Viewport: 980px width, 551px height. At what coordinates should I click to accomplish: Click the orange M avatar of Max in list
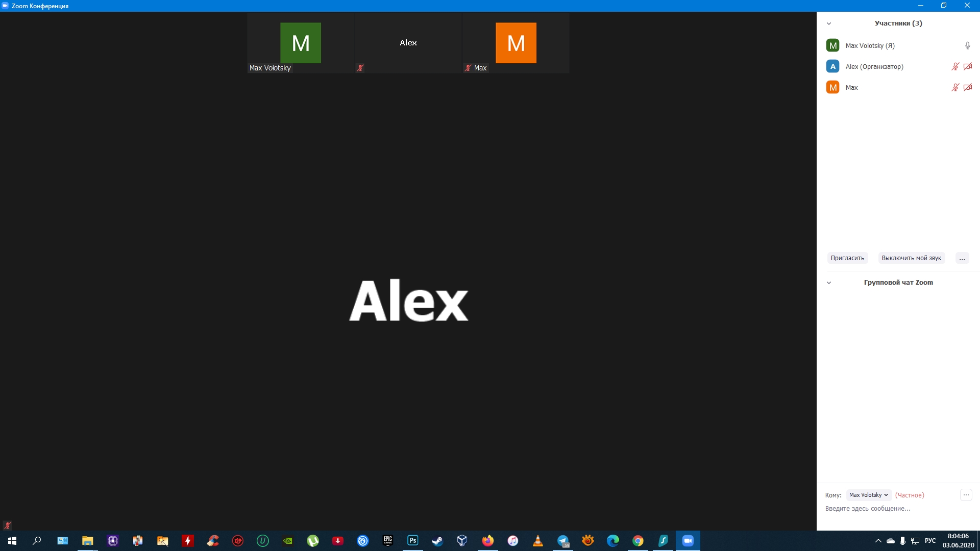[x=832, y=87]
